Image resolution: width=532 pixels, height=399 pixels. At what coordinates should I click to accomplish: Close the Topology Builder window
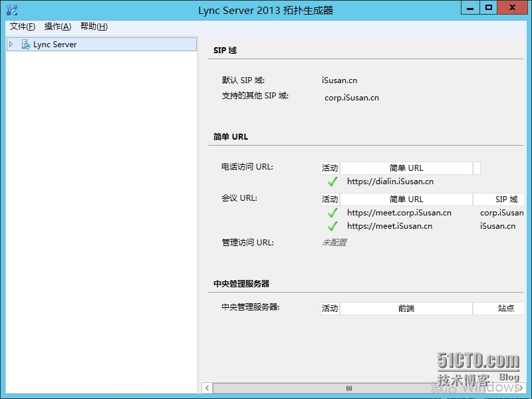(513, 8)
